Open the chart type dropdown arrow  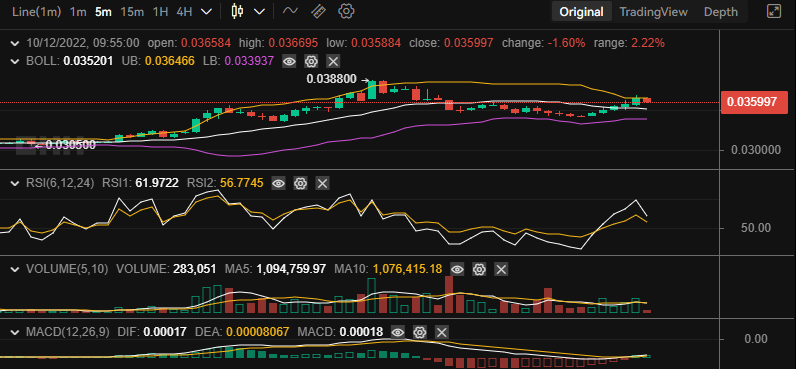coord(259,12)
